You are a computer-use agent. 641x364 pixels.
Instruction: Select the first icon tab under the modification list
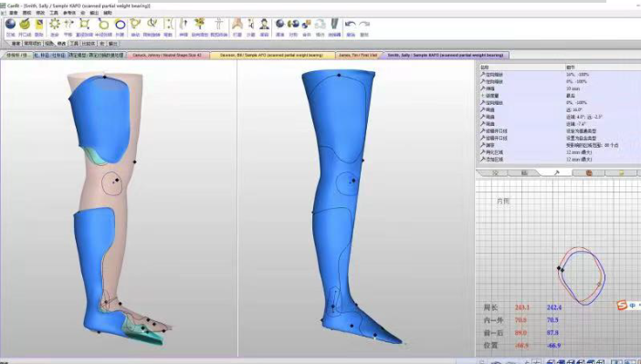coord(495,173)
